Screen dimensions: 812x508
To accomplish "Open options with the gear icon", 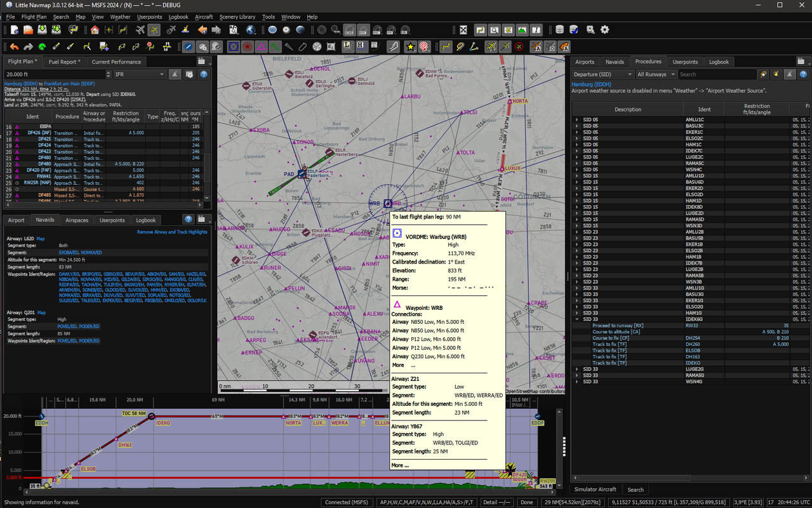I will (604, 29).
